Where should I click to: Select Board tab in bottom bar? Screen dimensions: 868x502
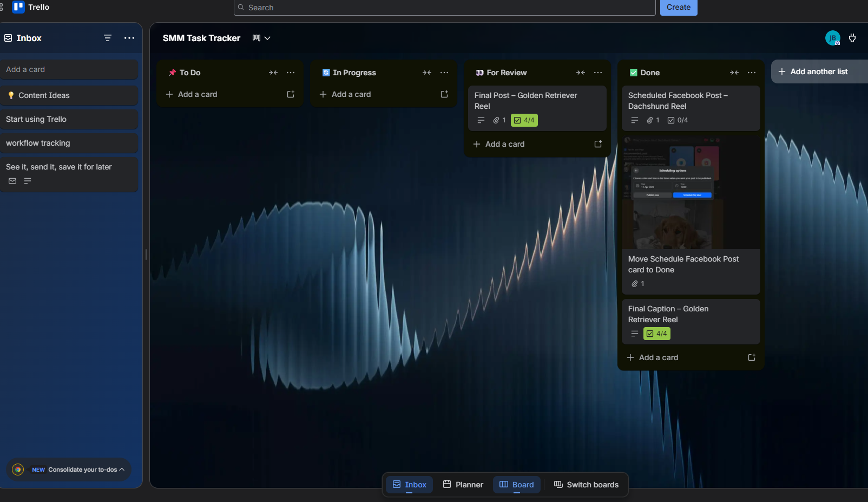pos(516,485)
